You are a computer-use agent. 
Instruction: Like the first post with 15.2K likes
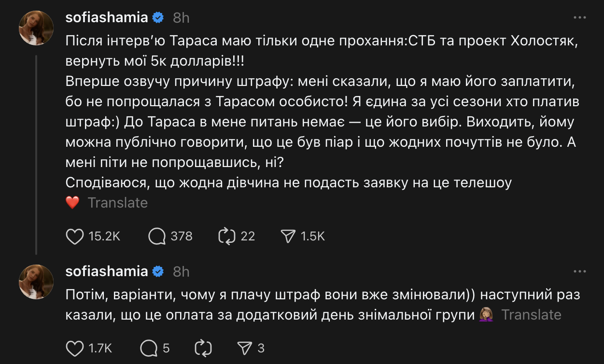click(74, 236)
